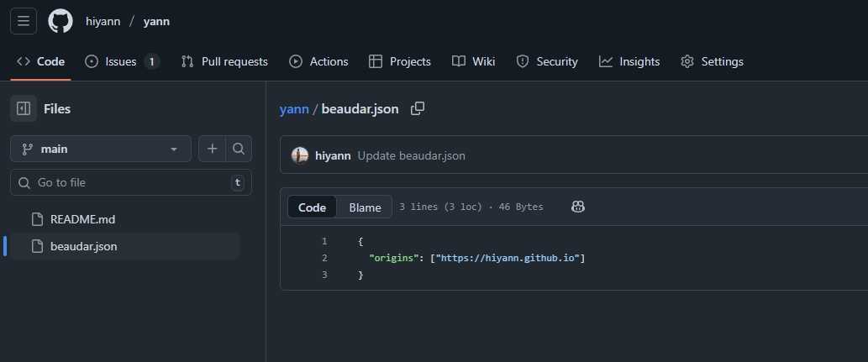Select the Code view toggle

(x=312, y=207)
